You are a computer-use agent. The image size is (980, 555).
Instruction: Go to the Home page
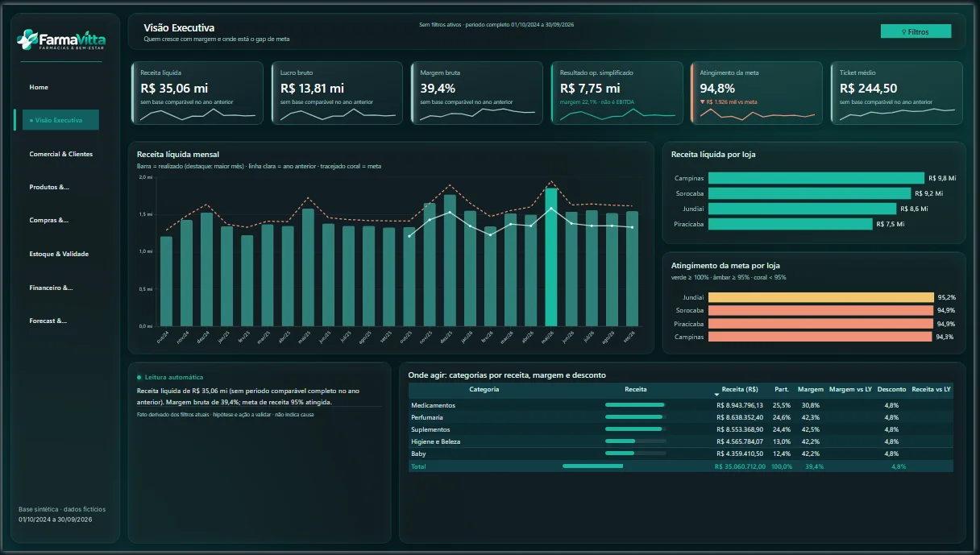click(x=39, y=87)
